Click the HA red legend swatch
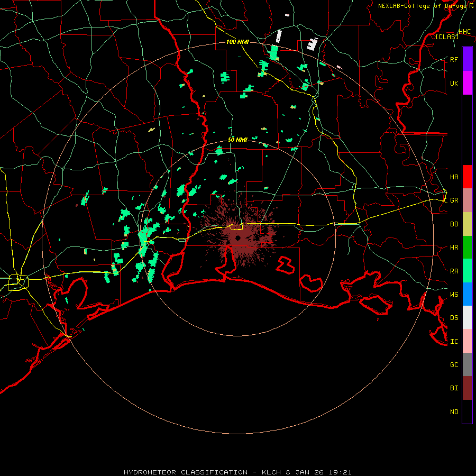 coord(467,177)
